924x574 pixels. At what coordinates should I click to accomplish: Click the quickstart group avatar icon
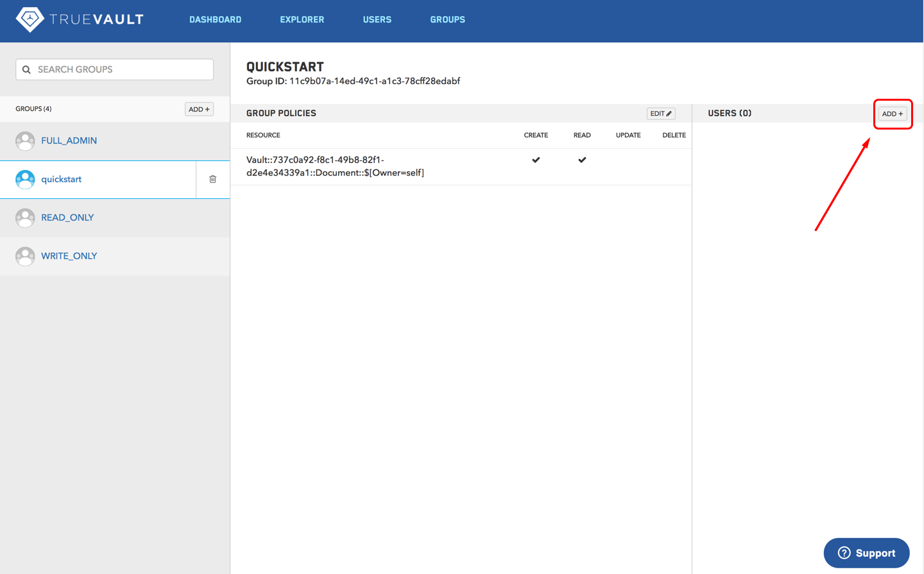pyautogui.click(x=25, y=179)
